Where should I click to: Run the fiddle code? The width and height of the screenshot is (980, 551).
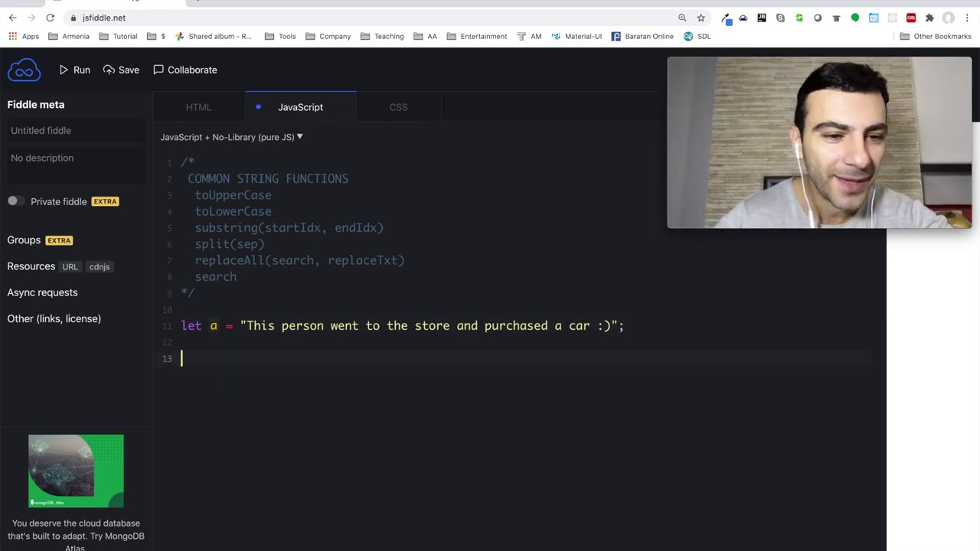(x=74, y=70)
